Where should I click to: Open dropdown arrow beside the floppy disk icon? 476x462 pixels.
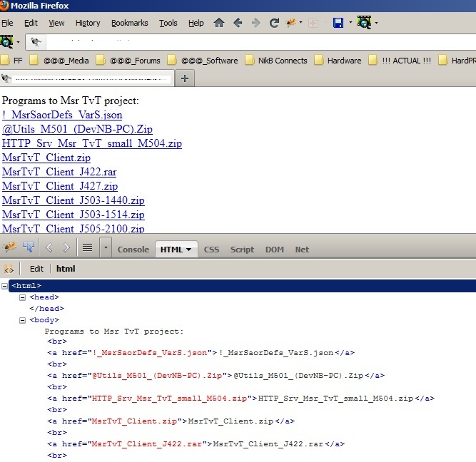[x=350, y=22]
